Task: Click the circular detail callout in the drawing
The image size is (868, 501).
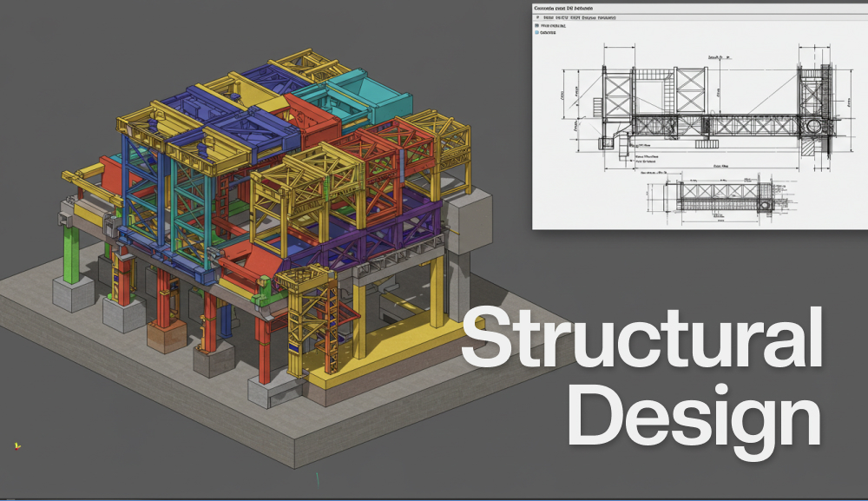Action: point(814,126)
